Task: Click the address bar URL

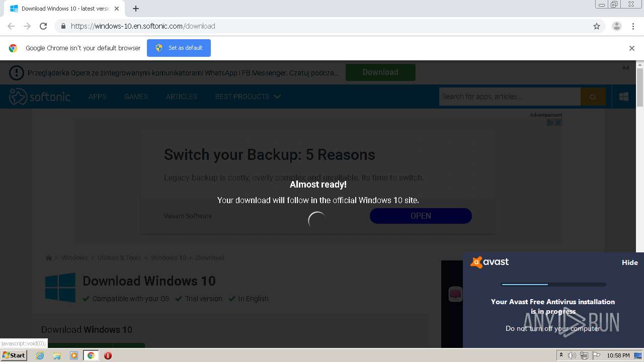Action: click(x=143, y=26)
